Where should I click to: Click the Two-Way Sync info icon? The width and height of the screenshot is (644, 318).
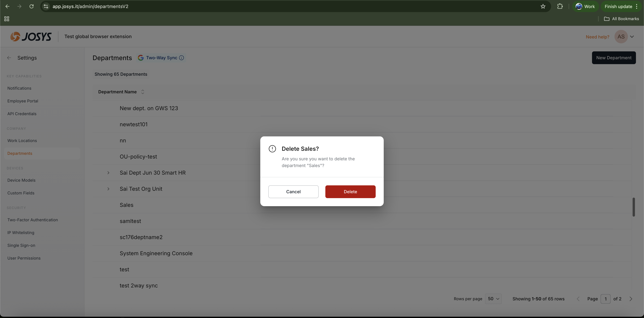(181, 58)
